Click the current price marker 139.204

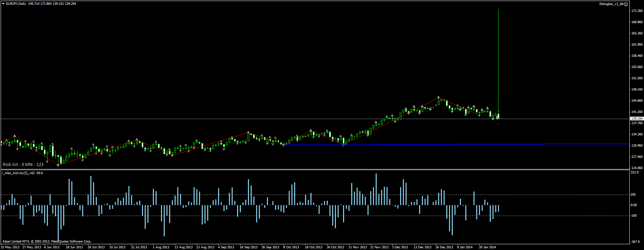637,119
